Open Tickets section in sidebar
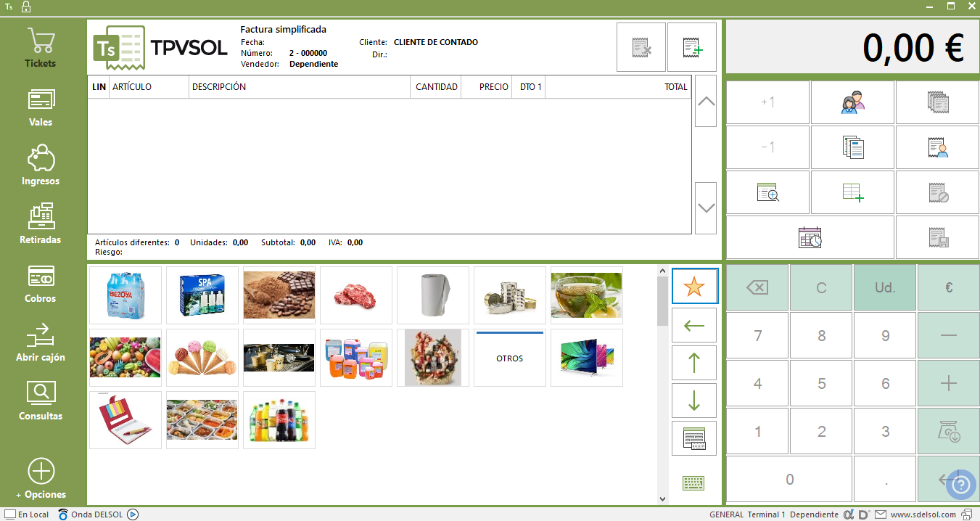Image resolution: width=980 pixels, height=521 pixels. 41,49
